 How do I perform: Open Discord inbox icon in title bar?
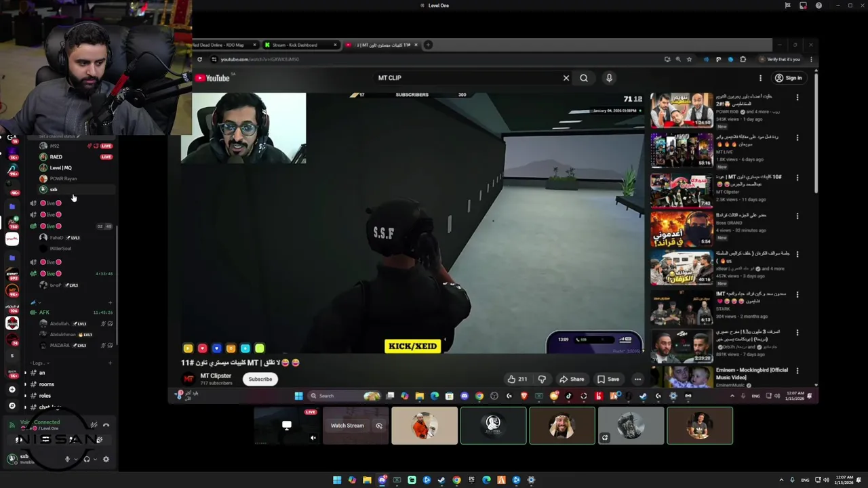(803, 5)
